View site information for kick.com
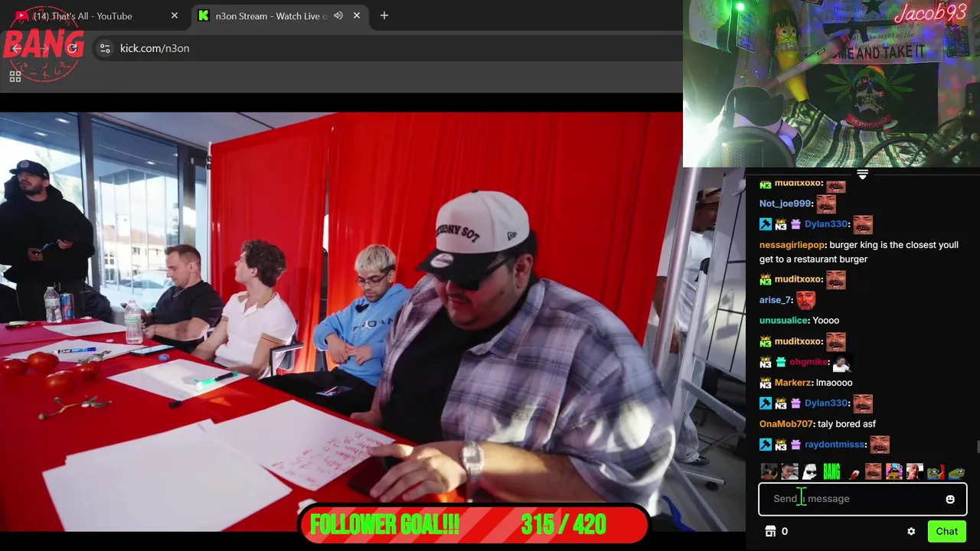The height and width of the screenshot is (551, 980). click(105, 48)
